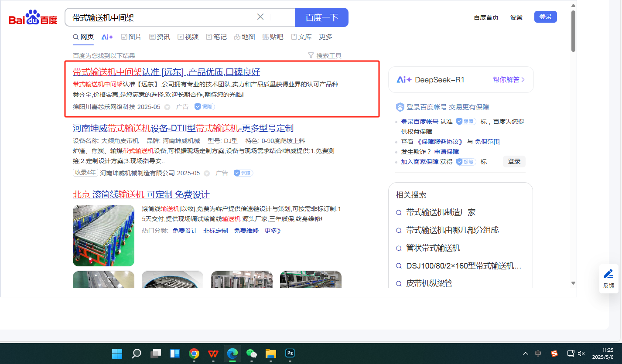Image resolution: width=622 pixels, height=364 pixels.
Task: Click the Baidu logo
Action: coord(33,18)
